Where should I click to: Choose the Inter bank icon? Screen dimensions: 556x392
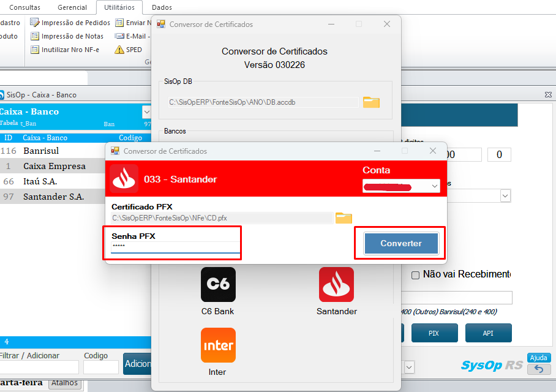[218, 345]
